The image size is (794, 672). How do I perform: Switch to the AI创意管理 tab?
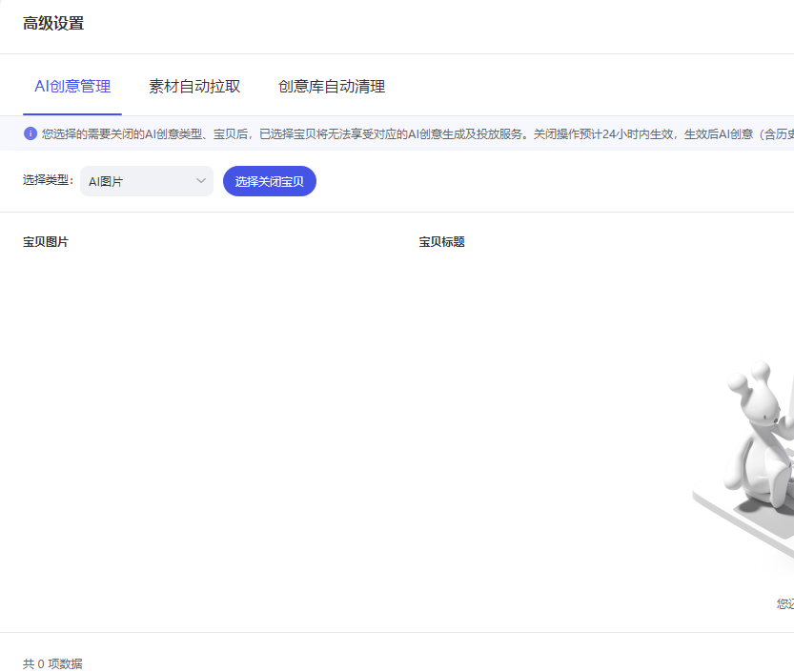(x=72, y=87)
